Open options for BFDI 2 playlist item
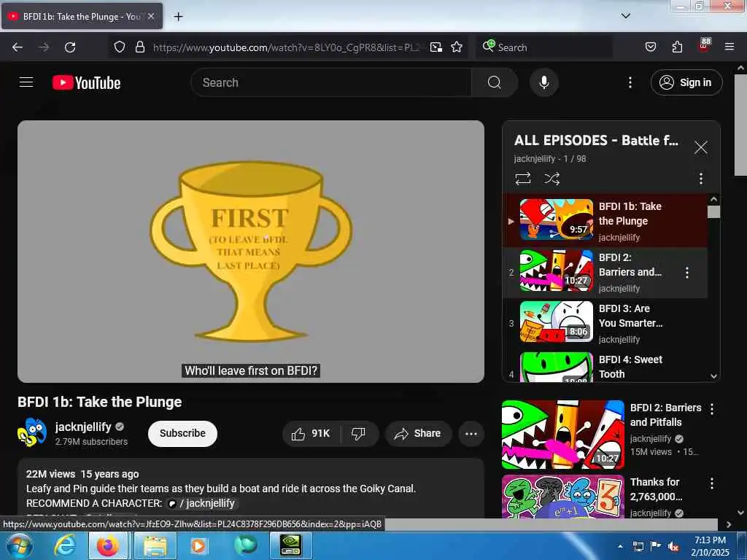This screenshot has height=560, width=747. point(687,273)
